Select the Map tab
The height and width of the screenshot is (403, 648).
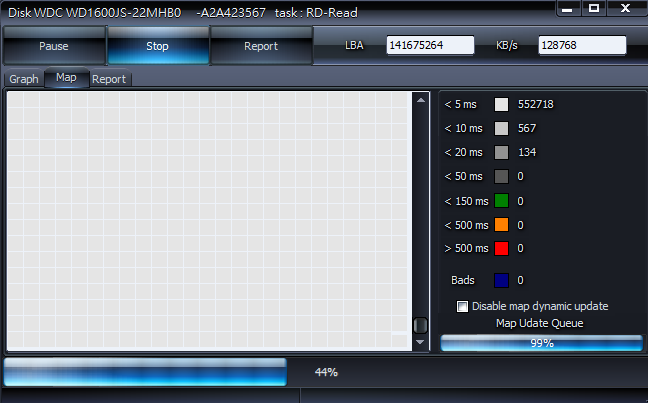pos(67,77)
